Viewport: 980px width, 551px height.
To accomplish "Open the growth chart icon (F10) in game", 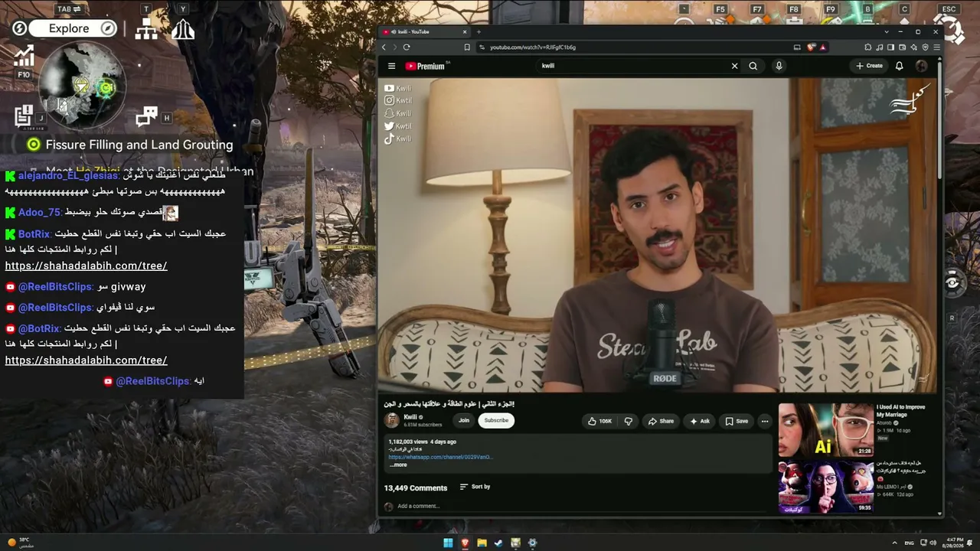I will click(24, 56).
